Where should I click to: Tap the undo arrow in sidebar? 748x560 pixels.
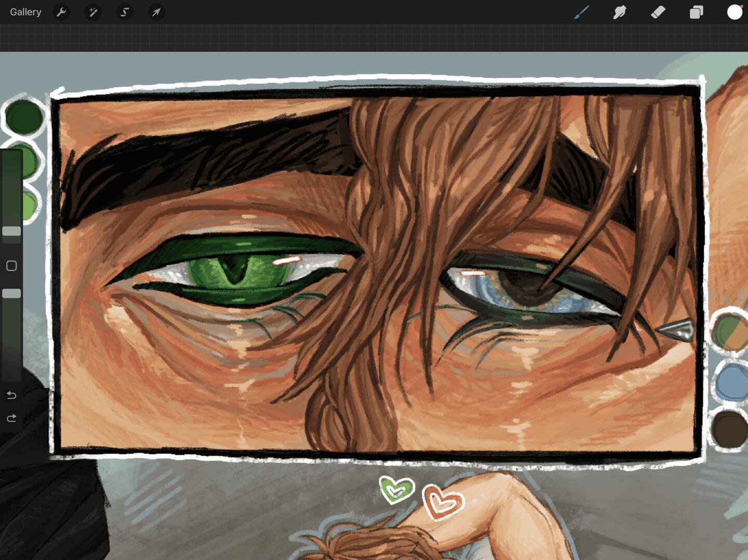tap(11, 395)
